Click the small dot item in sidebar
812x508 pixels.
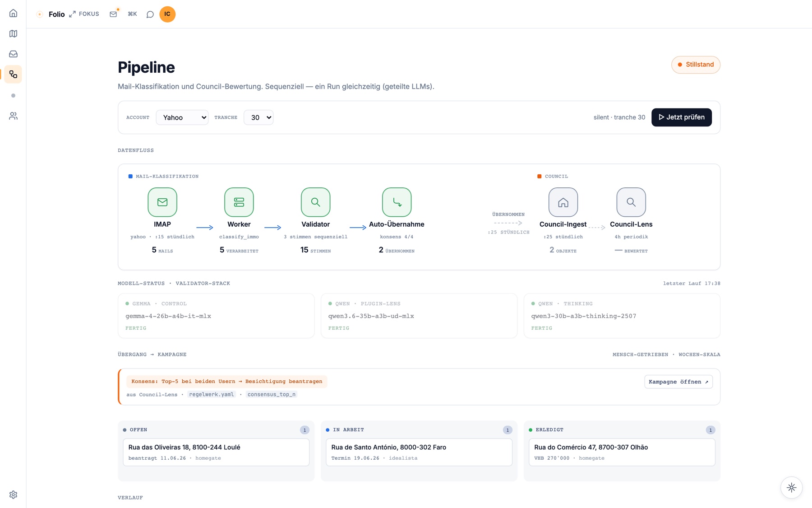click(x=13, y=95)
